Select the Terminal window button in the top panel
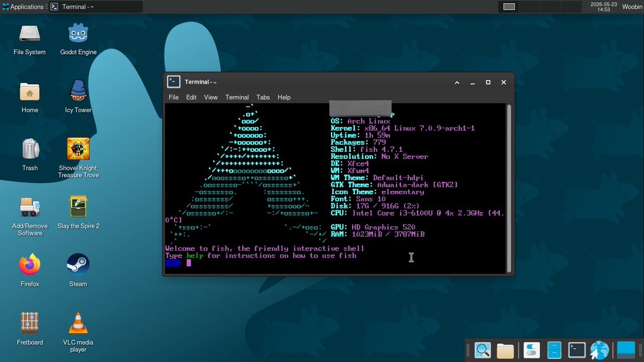Viewport: 644px width, 362px height. (95, 6)
